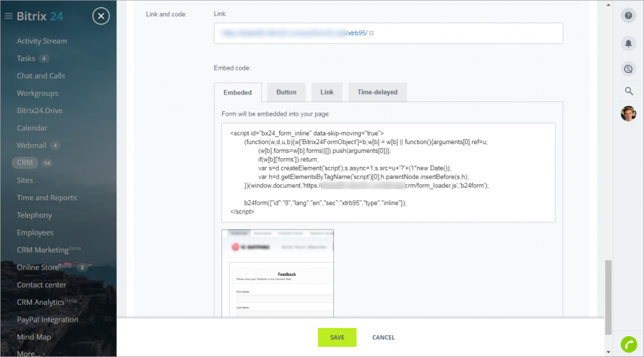
Task: Click the Tasks counter badge 4
Action: (44, 59)
